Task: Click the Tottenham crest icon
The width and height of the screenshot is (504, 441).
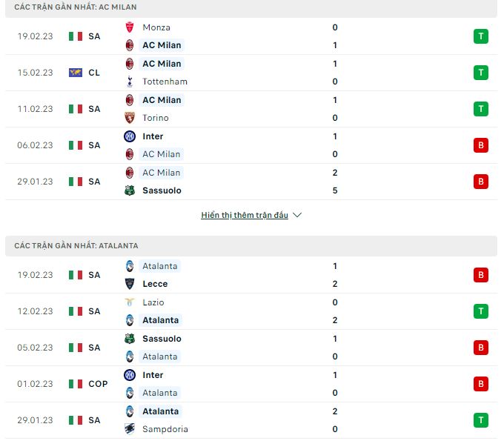Action: coord(130,82)
